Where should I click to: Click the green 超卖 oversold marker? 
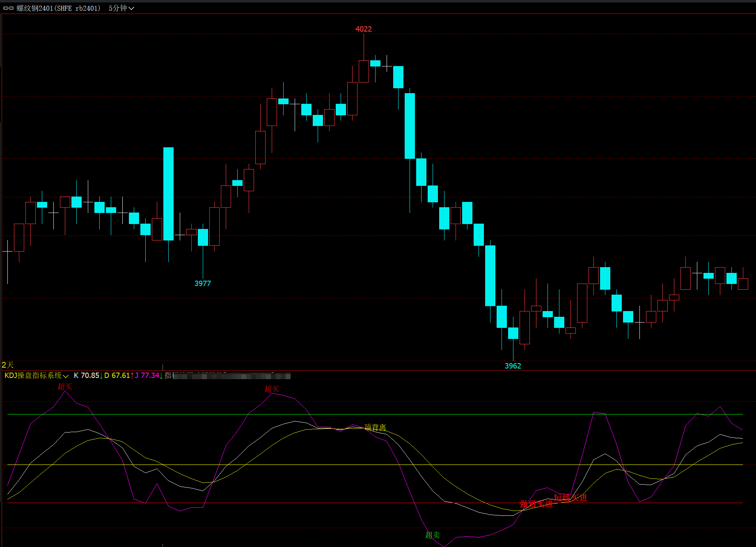[433, 535]
